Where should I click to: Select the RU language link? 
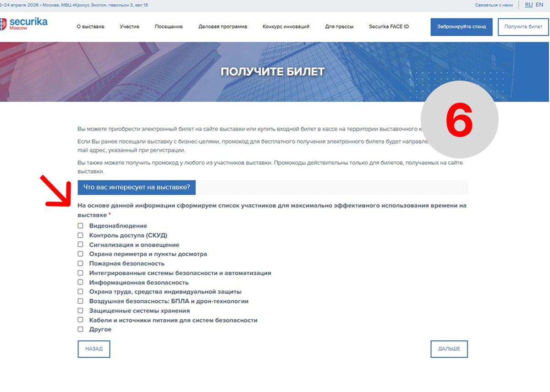(528, 5)
